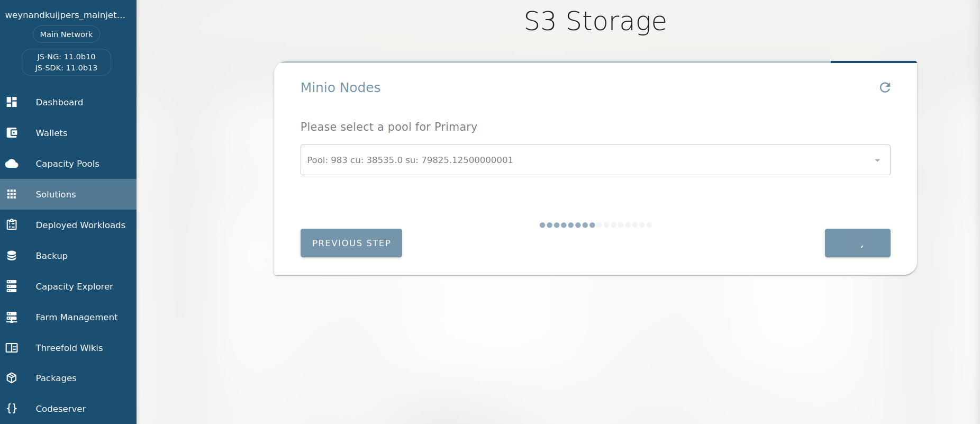
Task: Select the Codeserver braces icon
Action: tap(12, 409)
